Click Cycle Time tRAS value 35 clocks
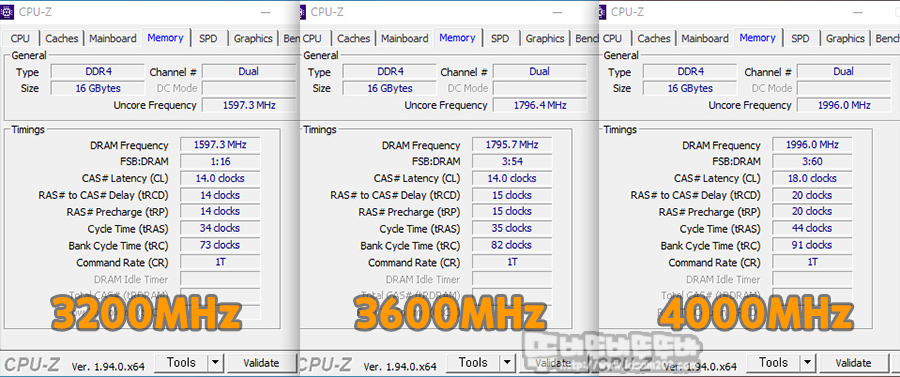The width and height of the screenshot is (900, 377). pyautogui.click(x=512, y=228)
